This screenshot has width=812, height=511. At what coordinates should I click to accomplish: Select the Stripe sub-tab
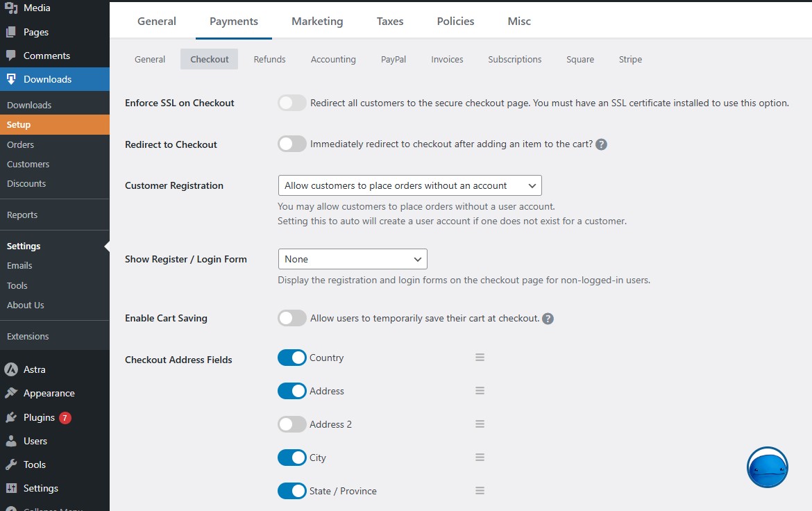tap(630, 59)
